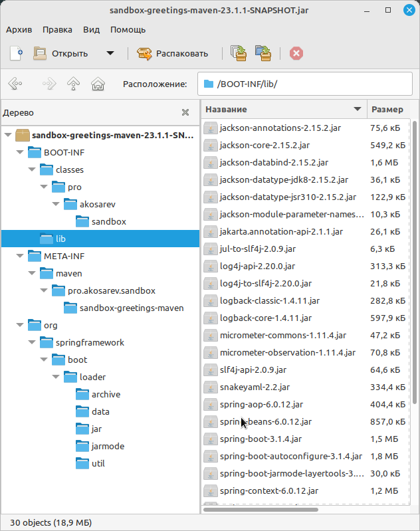Click the Распаковать extract button

coord(172,54)
